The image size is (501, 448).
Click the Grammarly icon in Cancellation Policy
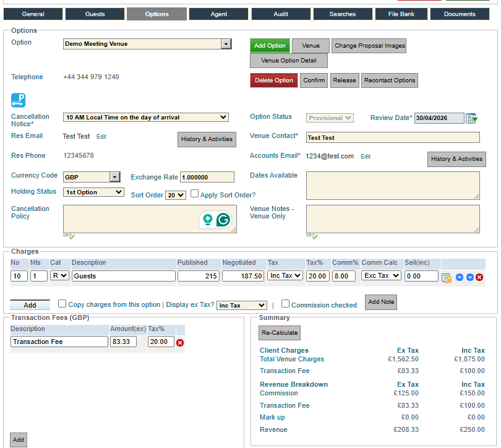(223, 220)
